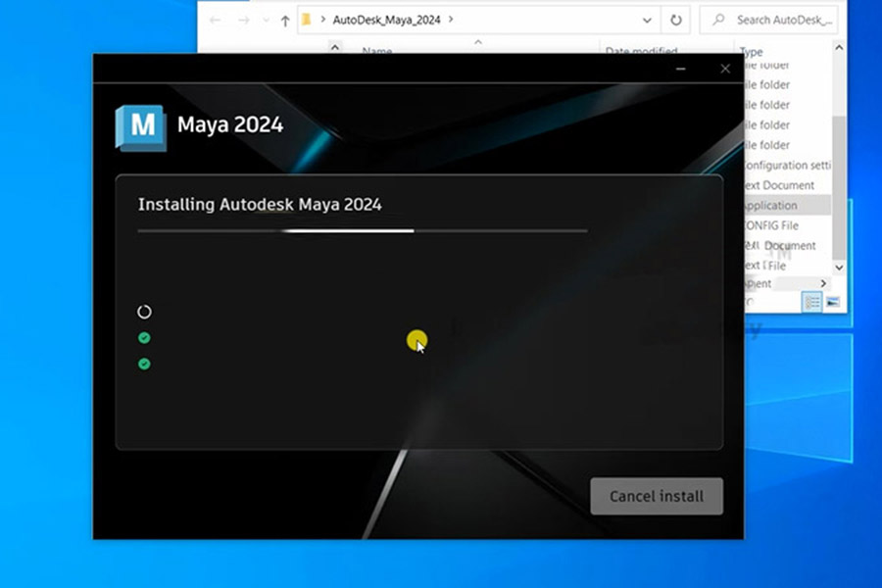Click the Explorer horizontal scroll right arrow
Screen dimensions: 882x588
(823, 283)
